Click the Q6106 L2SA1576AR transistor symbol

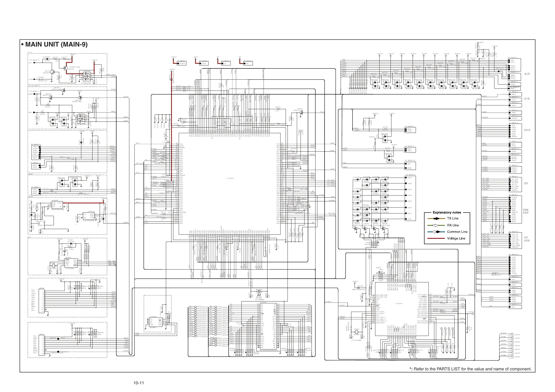[65, 68]
